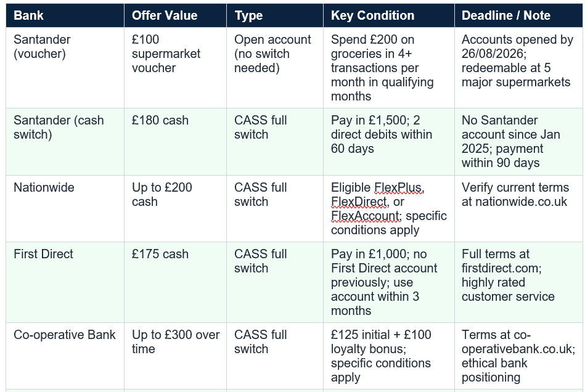
Task: Select the £180 cash cell
Action: pos(175,142)
